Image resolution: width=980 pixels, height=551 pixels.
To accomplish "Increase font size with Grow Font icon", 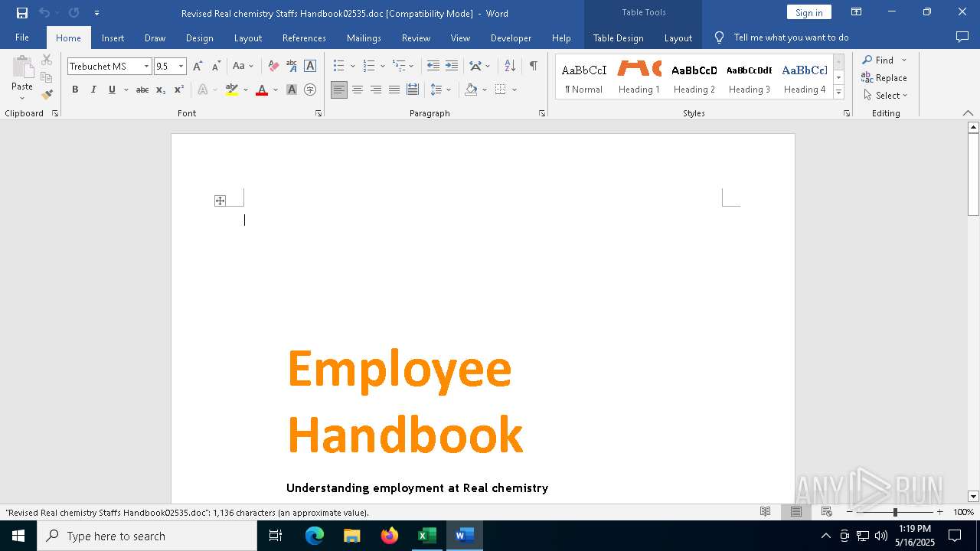I will [198, 66].
